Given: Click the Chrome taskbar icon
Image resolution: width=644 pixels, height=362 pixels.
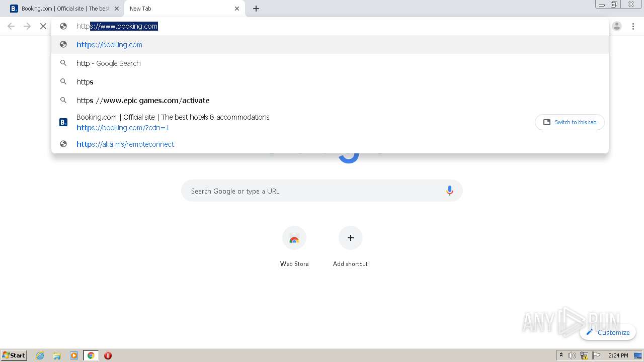Looking at the screenshot, I should pos(91,355).
